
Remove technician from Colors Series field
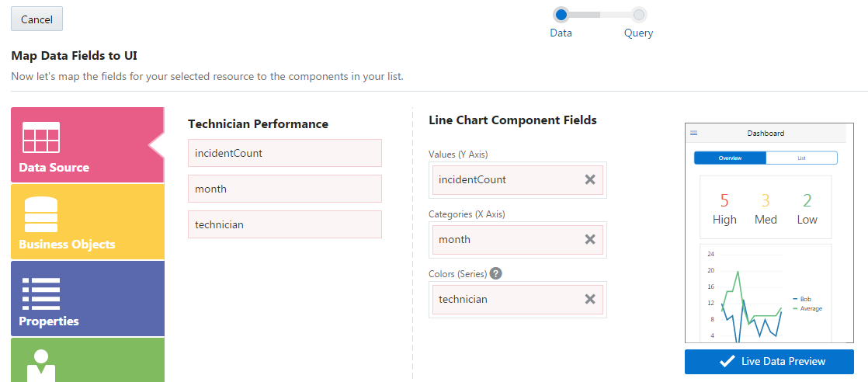coord(590,299)
